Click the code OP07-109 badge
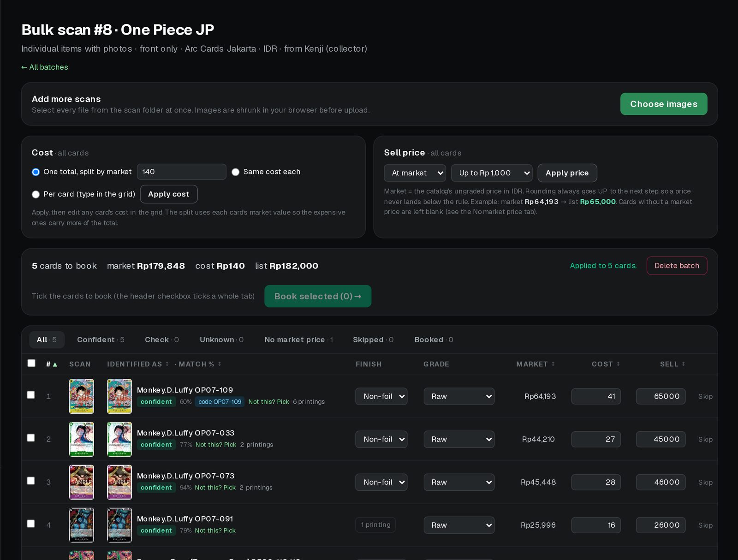Viewport: 738px width, 560px height. coord(220,402)
